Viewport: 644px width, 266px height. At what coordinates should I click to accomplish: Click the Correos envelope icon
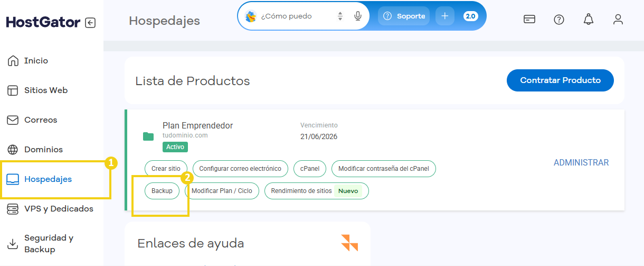coord(13,120)
